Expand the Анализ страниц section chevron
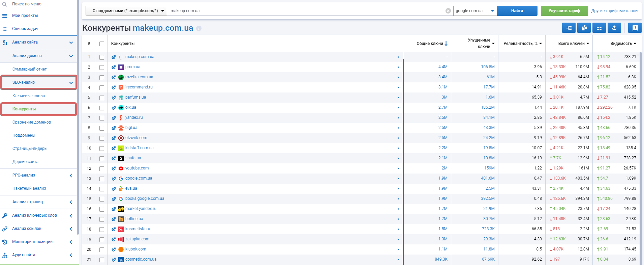This screenshot has width=644, height=265. [71, 202]
